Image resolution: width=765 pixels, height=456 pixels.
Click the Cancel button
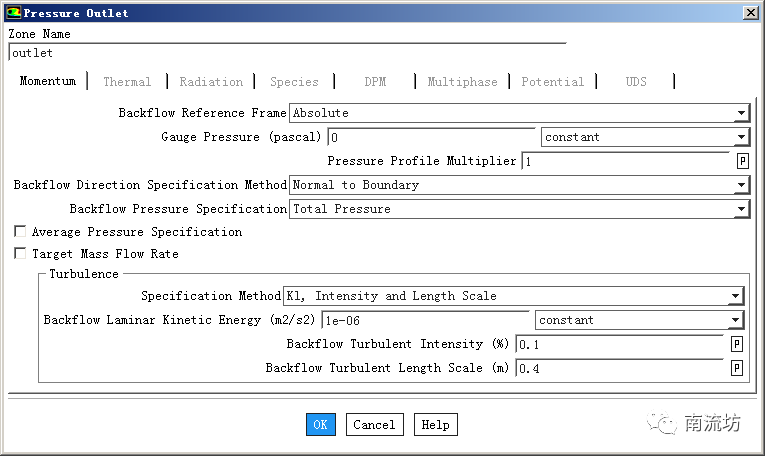pyautogui.click(x=374, y=424)
